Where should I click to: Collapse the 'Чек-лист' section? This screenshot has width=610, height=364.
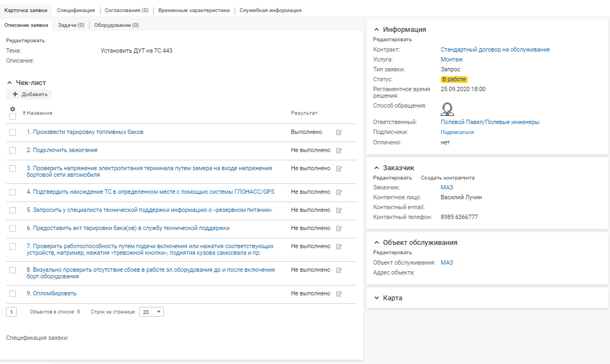tap(10, 83)
